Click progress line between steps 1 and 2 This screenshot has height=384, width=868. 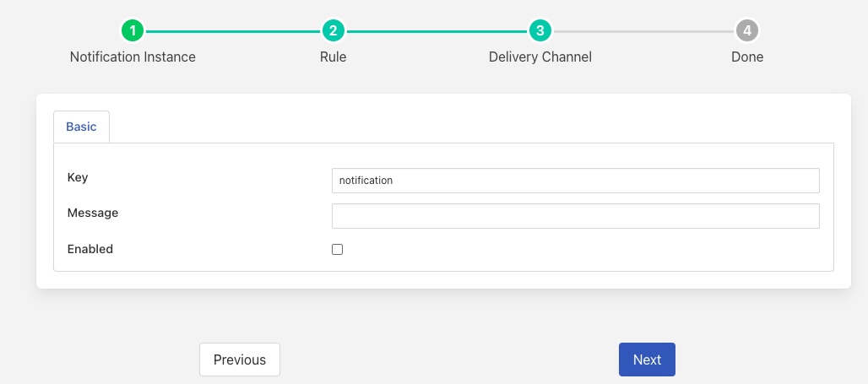(233, 31)
